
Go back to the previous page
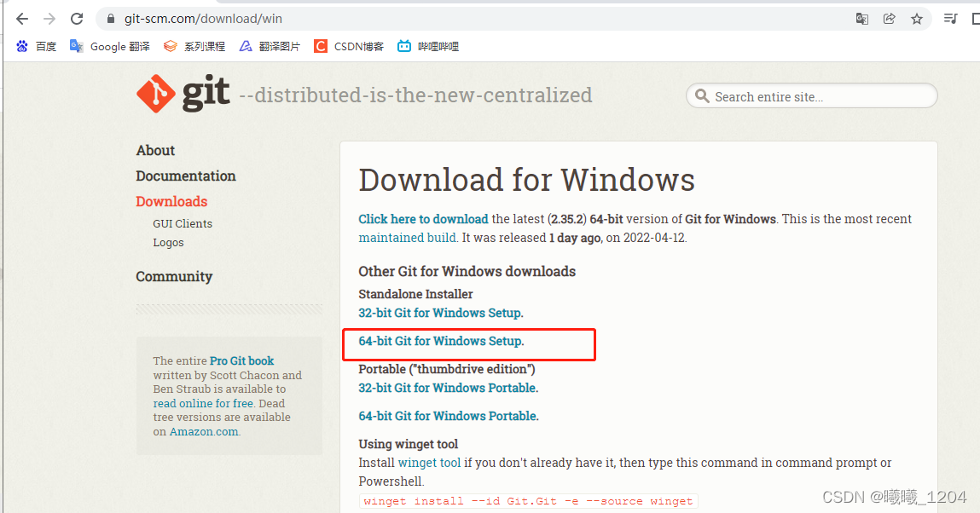(22, 19)
